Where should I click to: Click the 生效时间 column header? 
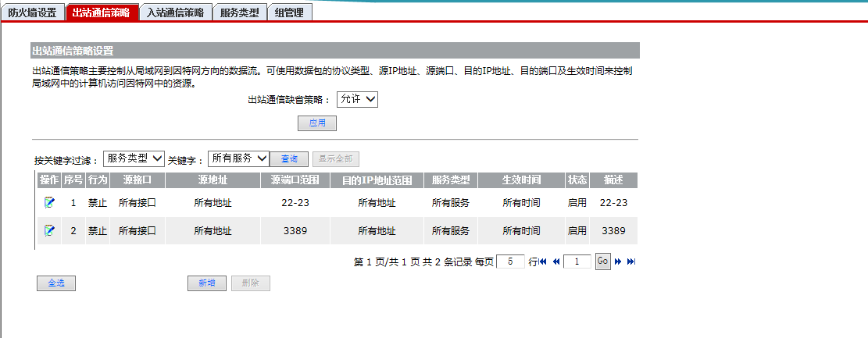click(521, 180)
